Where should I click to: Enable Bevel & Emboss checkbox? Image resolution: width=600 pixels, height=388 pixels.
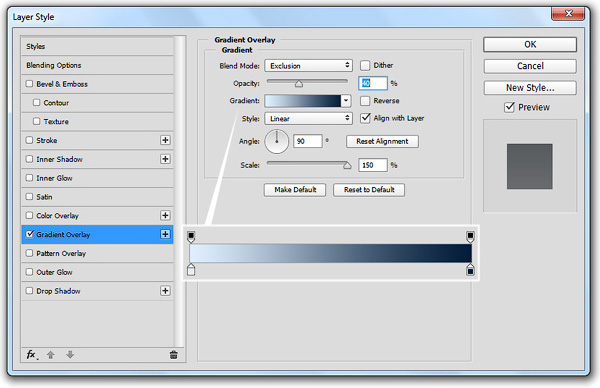point(29,84)
